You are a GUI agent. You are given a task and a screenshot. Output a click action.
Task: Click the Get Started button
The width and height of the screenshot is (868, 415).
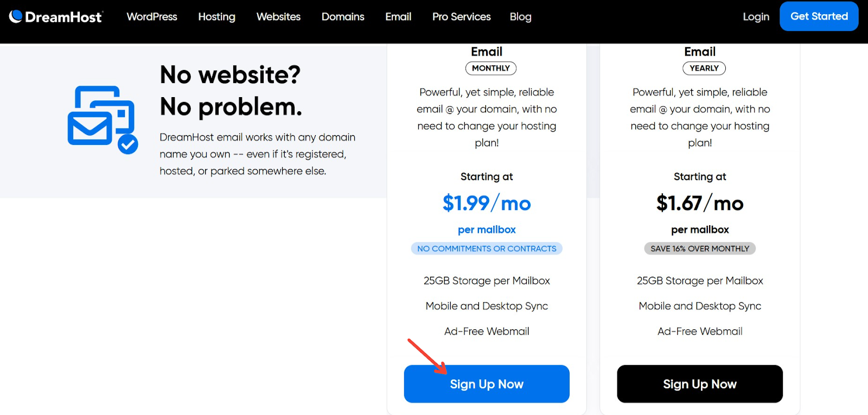tap(818, 16)
